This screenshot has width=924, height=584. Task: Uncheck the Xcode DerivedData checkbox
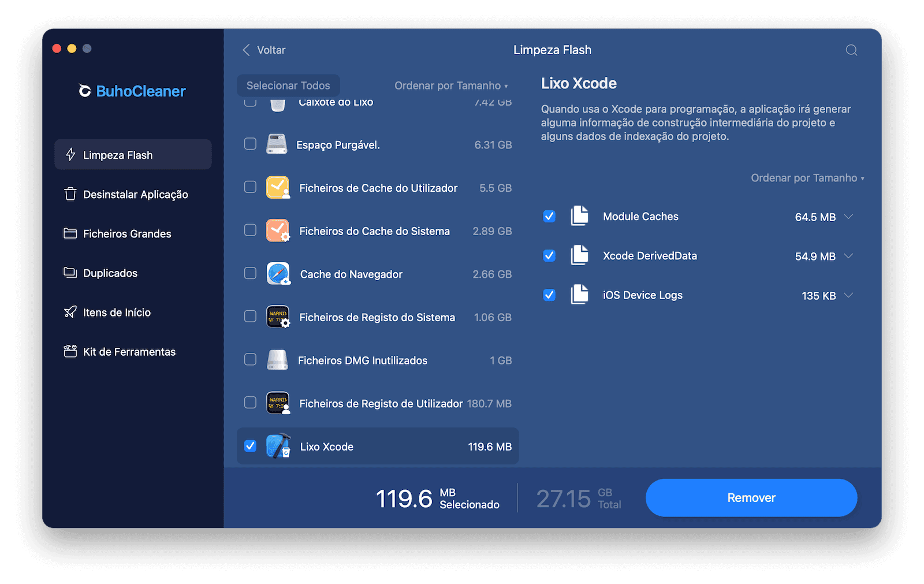[x=549, y=256]
